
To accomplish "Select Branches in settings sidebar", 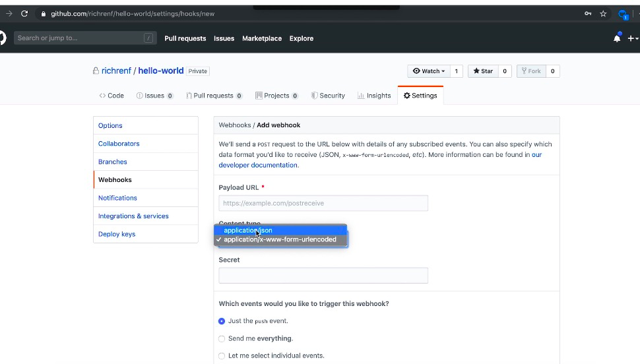I will [x=146, y=162].
